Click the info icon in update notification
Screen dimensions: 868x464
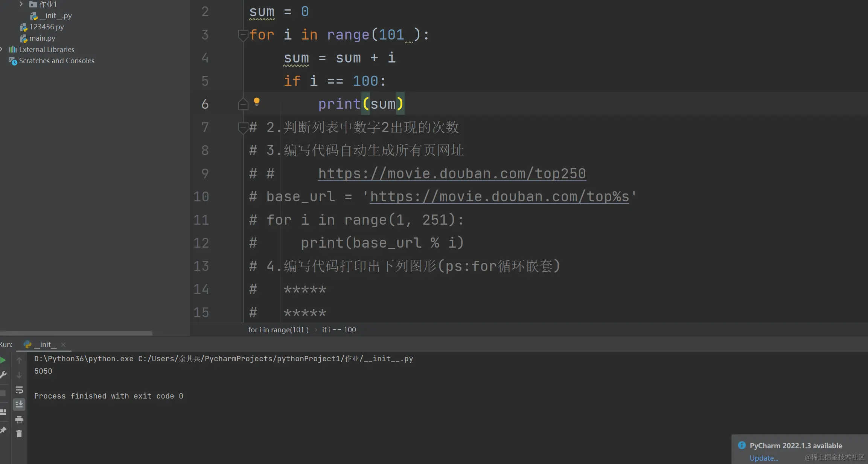coord(742,446)
